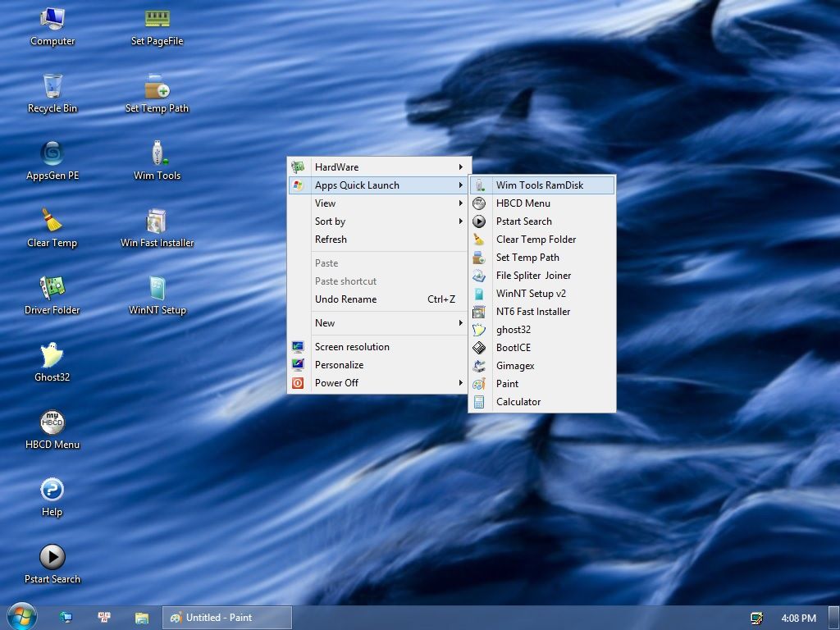Click the taskbar clock showing 4:08 PM
Viewport: 840px width, 630px height.
click(x=798, y=618)
